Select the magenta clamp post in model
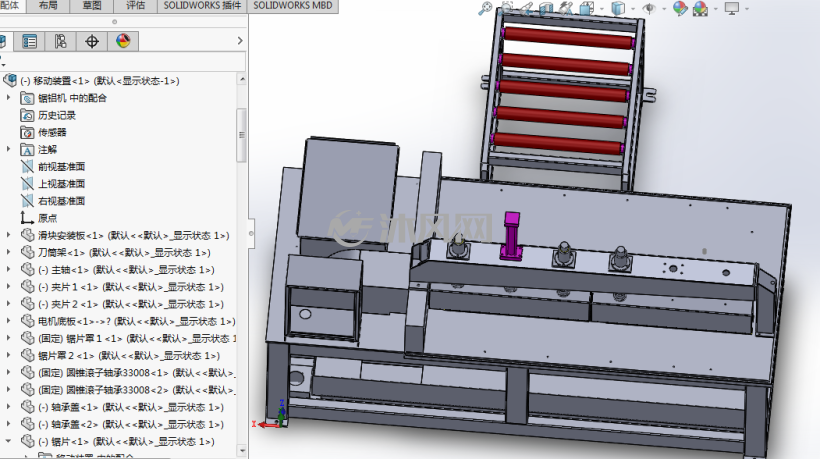The image size is (820, 459). (511, 236)
